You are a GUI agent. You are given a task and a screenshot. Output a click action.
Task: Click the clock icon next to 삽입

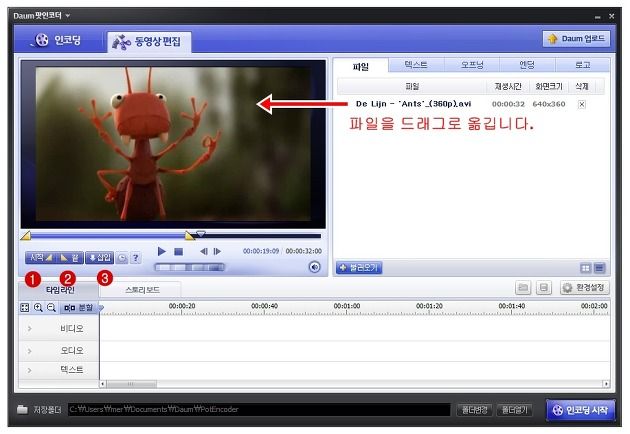pos(122,258)
